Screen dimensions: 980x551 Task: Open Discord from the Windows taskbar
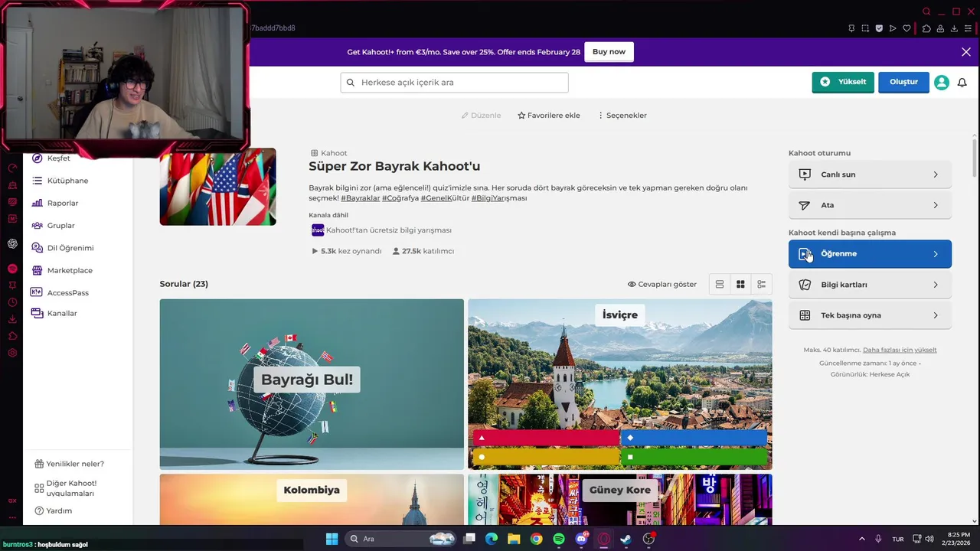coord(582,539)
